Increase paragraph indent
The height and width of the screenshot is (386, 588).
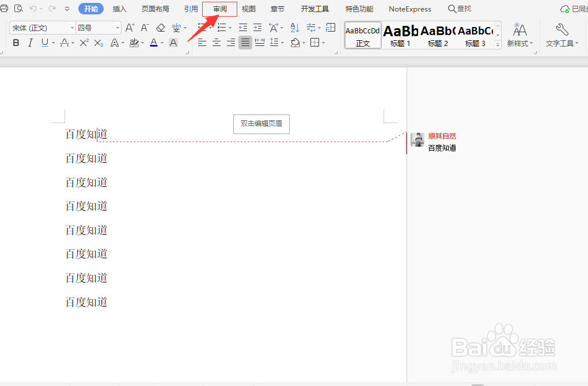(257, 28)
